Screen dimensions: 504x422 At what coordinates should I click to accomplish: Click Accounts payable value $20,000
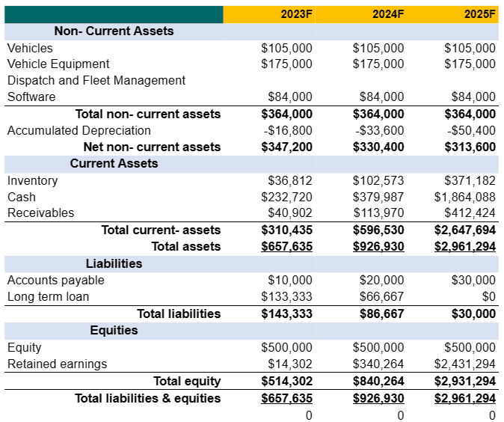381,280
